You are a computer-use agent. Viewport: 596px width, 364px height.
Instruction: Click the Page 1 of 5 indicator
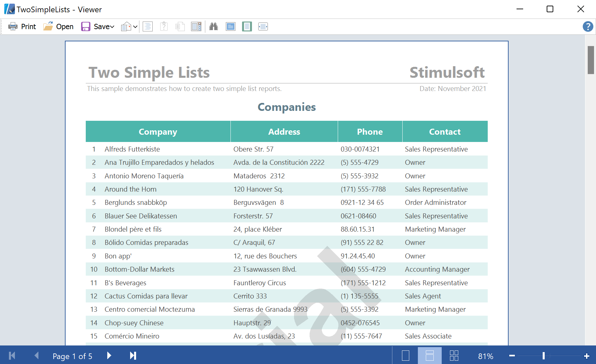73,356
